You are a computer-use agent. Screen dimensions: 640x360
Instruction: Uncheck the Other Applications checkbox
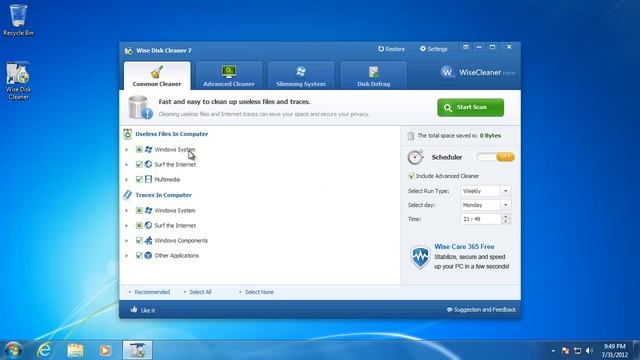click(139, 256)
